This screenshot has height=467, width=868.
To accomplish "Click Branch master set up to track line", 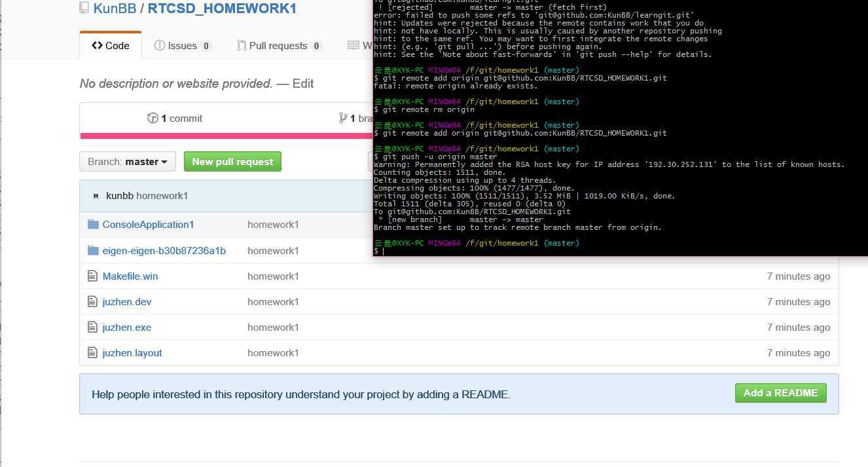I will [518, 227].
